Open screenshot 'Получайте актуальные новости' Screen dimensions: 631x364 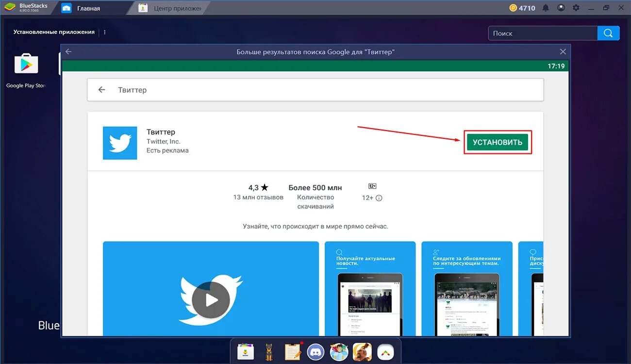click(370, 288)
